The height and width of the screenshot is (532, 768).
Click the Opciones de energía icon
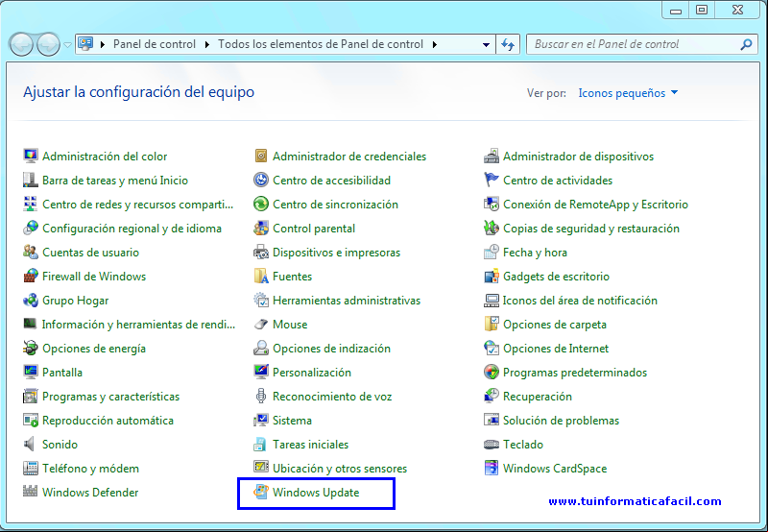(31, 348)
